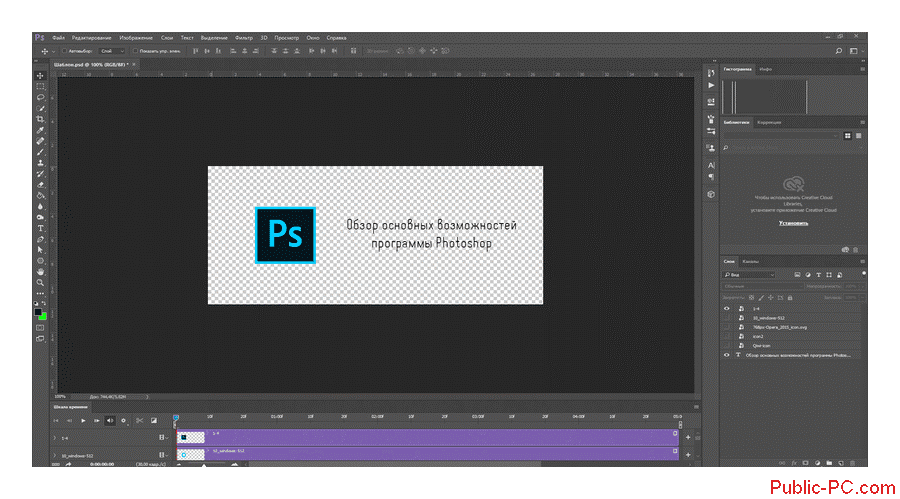The width and height of the screenshot is (900, 499).
Task: Play the timeline with the play button
Action: (83, 420)
